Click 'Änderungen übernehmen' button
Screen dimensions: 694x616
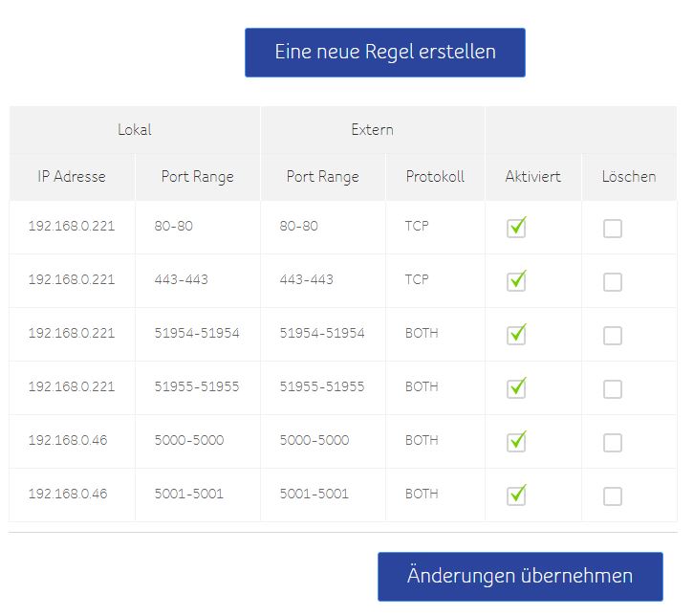(x=519, y=576)
